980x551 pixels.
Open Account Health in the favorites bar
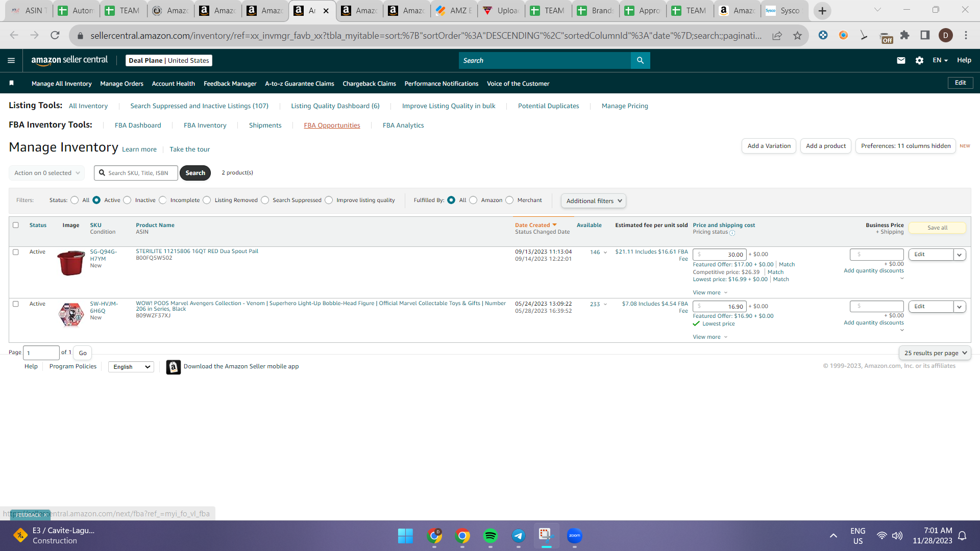pyautogui.click(x=174, y=84)
